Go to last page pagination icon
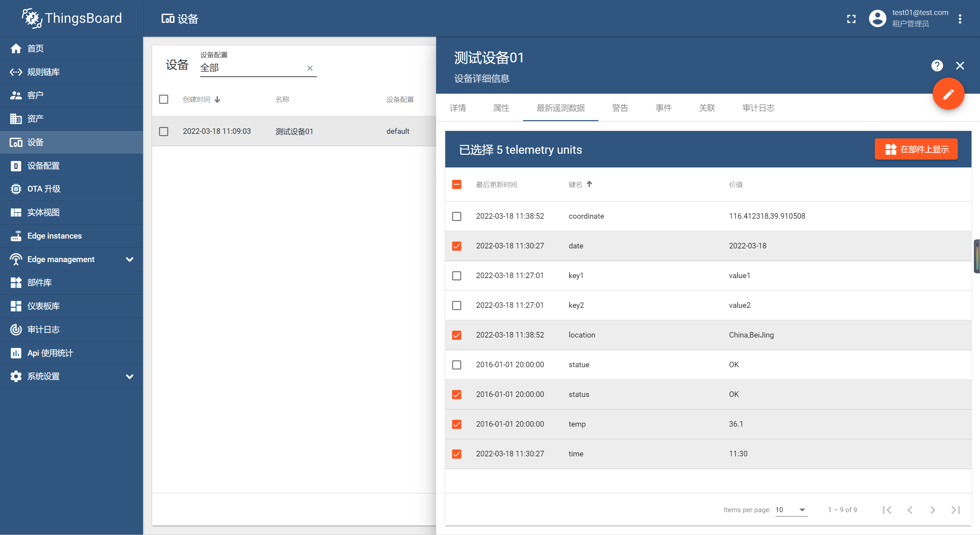The width and height of the screenshot is (980, 535). (955, 510)
